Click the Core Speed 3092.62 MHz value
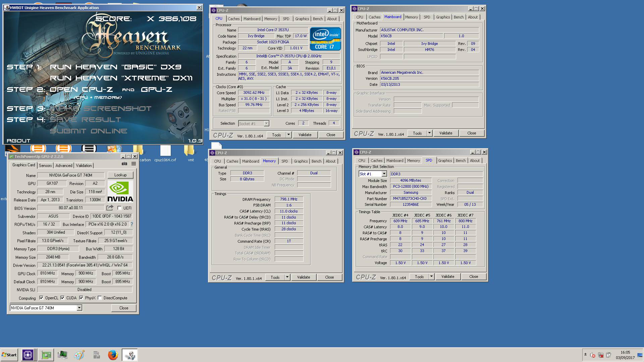The image size is (644, 362). pos(254,93)
